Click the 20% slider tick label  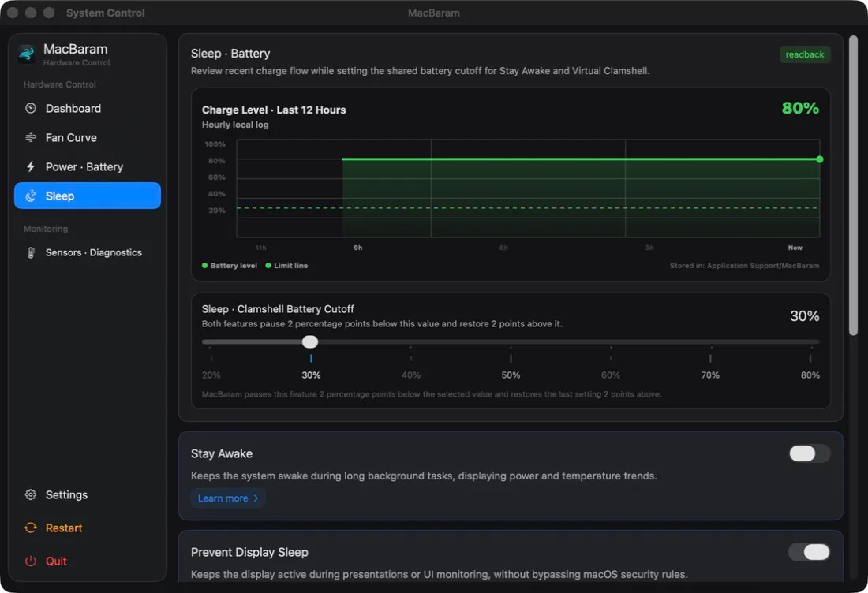click(x=211, y=375)
